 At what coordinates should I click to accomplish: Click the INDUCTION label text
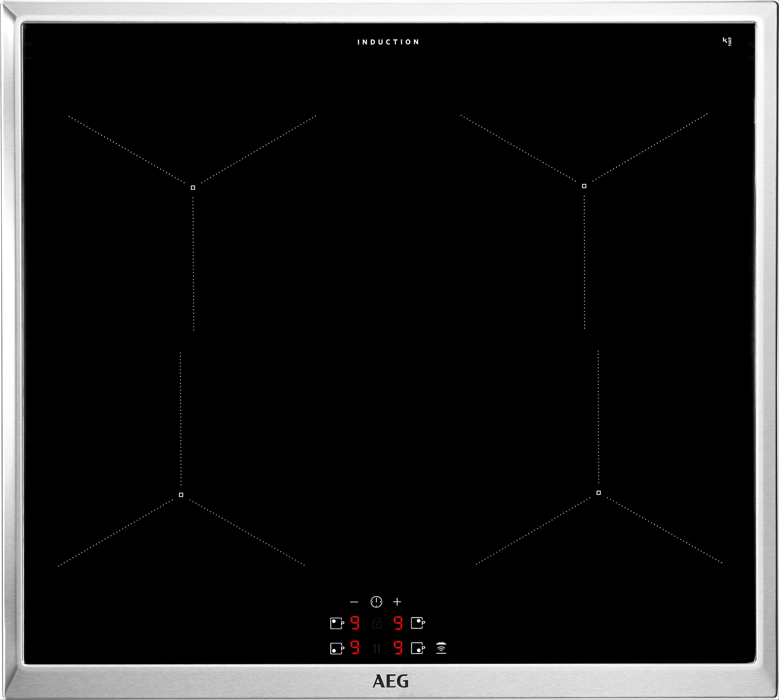(x=388, y=42)
